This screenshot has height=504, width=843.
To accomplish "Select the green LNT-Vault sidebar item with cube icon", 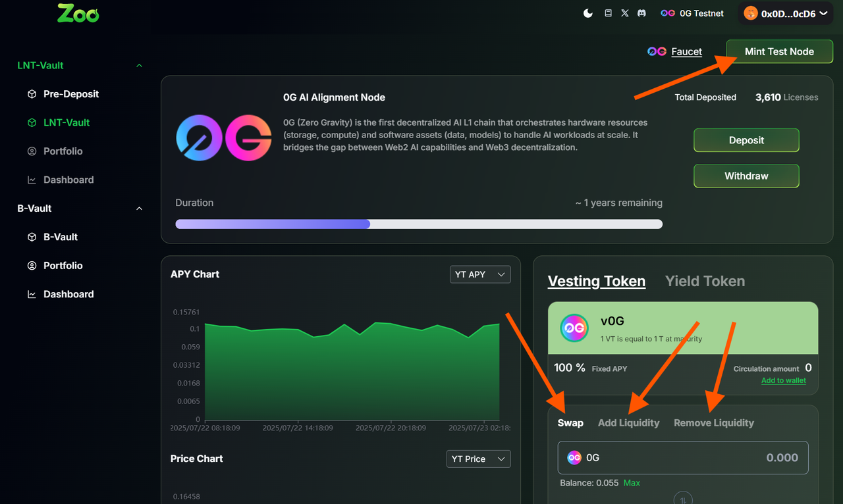I will [59, 122].
